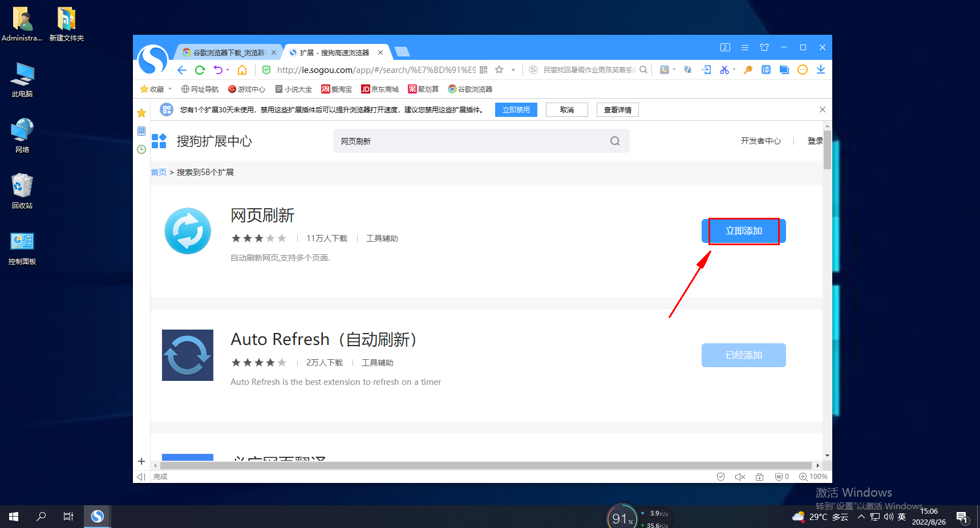980x528 pixels.
Task: Open the skin (shirt) icon
Action: 764,47
